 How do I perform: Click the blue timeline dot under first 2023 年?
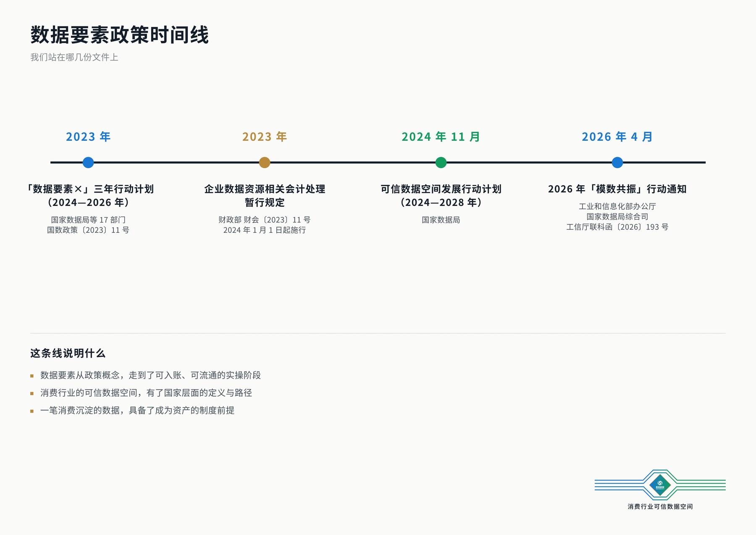coord(88,162)
